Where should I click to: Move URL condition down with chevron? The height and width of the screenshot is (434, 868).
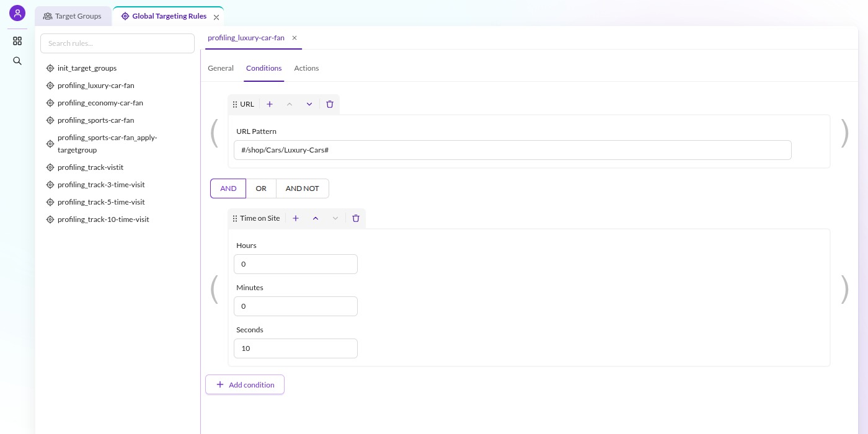point(309,104)
